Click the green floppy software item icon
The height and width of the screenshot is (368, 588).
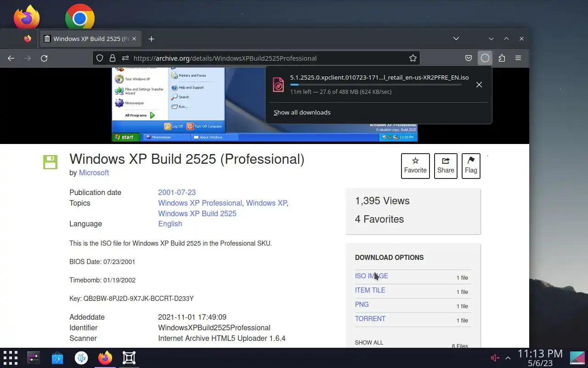[50, 162]
